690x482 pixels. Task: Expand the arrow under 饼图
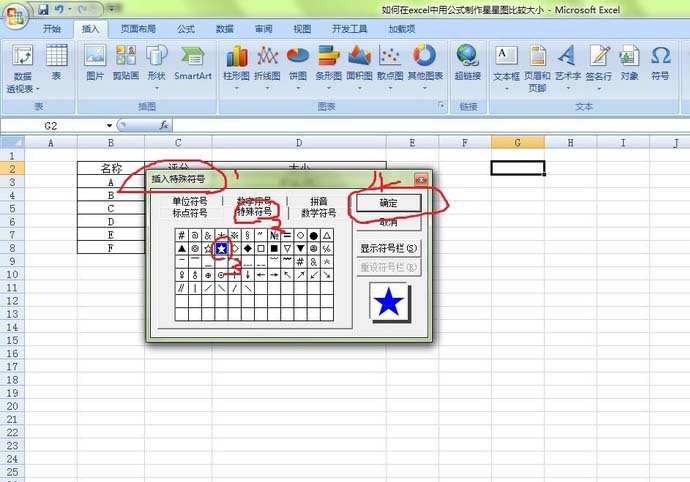(x=298, y=88)
